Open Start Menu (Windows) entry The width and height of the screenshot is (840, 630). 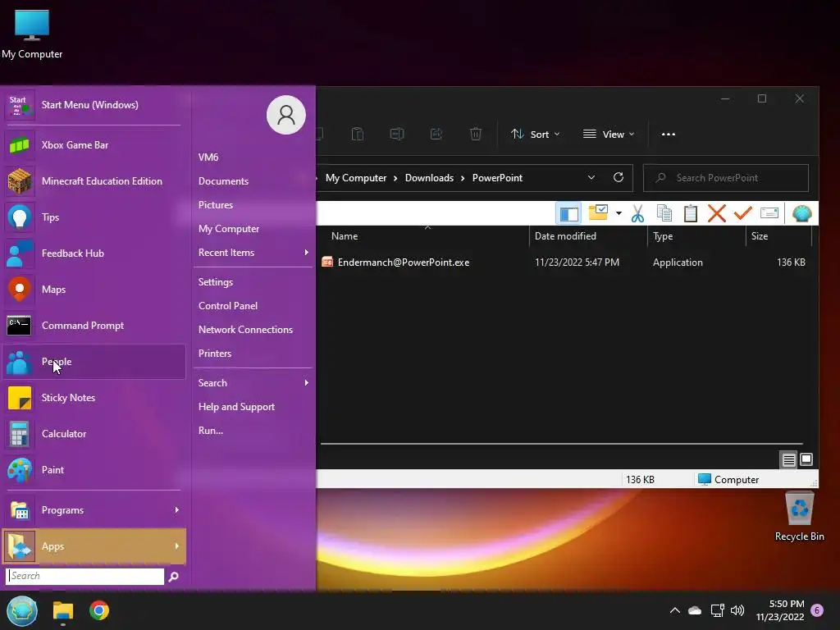(94, 104)
